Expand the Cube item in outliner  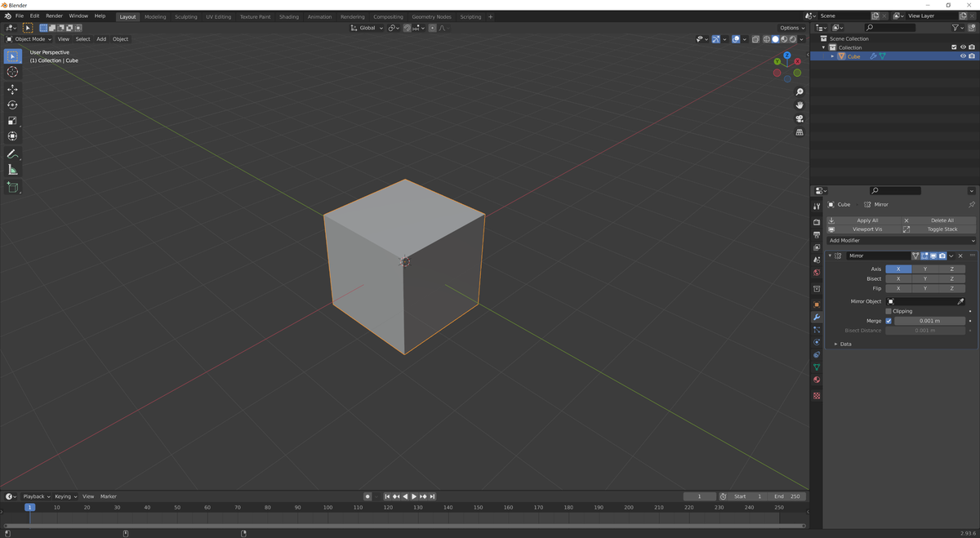tap(833, 56)
